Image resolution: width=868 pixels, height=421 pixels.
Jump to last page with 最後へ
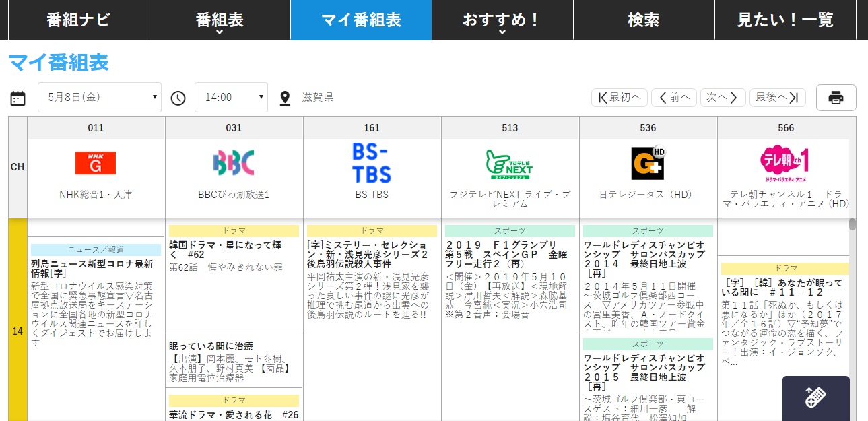click(778, 98)
